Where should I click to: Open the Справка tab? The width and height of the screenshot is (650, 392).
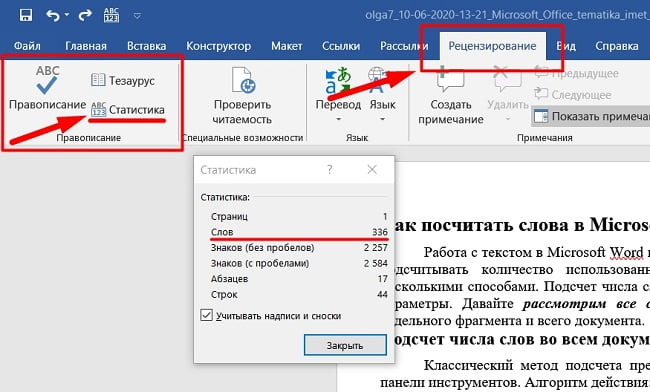pyautogui.click(x=617, y=46)
